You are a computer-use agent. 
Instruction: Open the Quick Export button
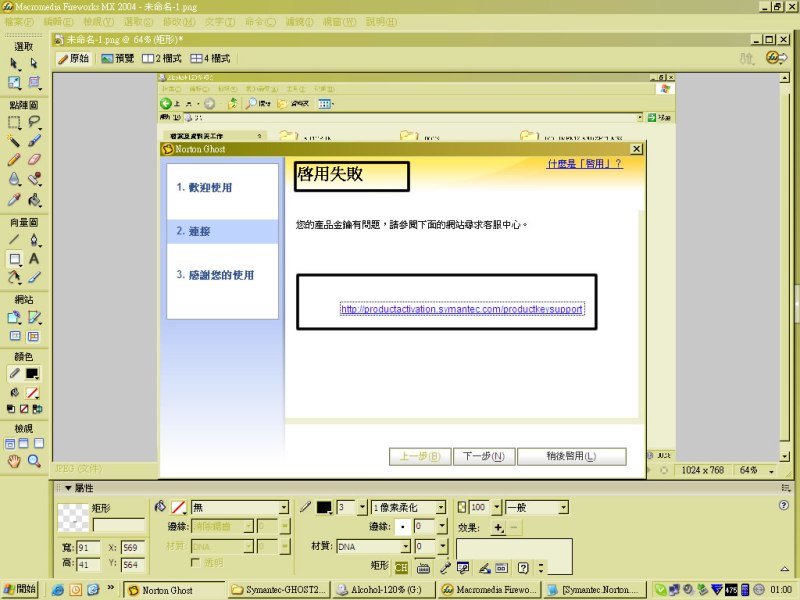(776, 58)
